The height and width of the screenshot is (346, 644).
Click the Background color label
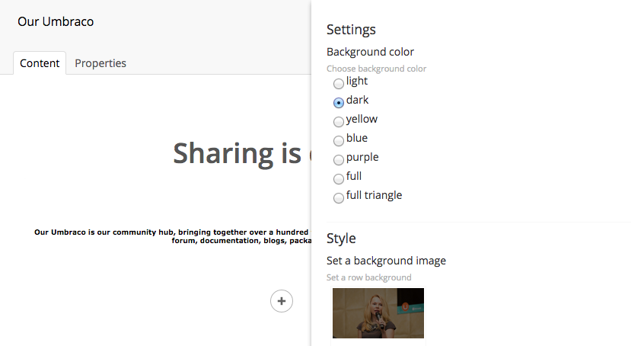370,52
